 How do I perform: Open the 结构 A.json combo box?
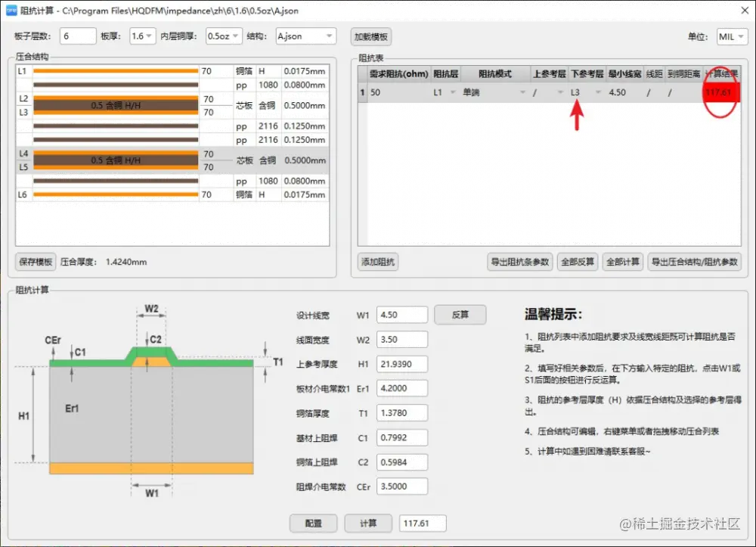click(x=305, y=36)
